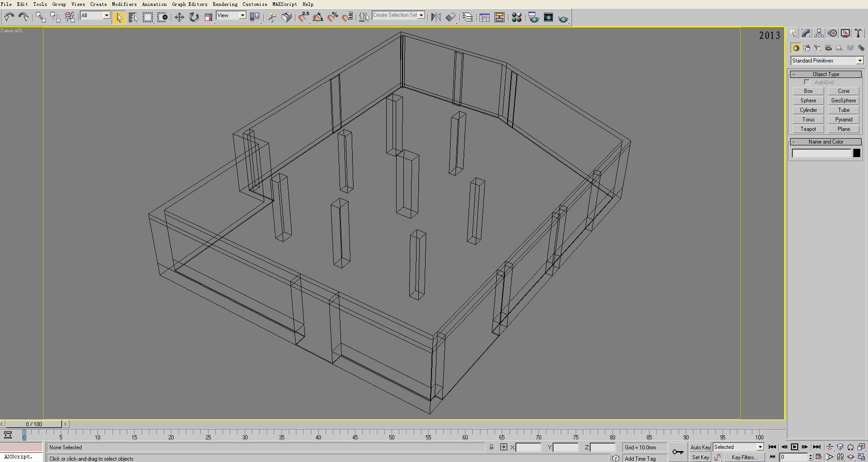
Task: Select the Cameras category icon
Action: (x=828, y=48)
